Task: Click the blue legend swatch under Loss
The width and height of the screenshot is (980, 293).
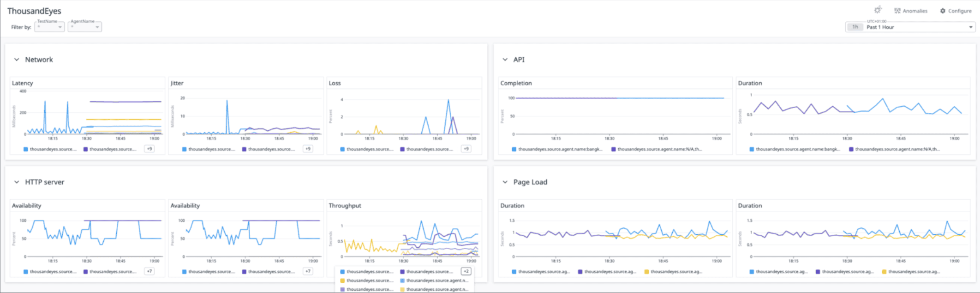Action: pos(342,149)
